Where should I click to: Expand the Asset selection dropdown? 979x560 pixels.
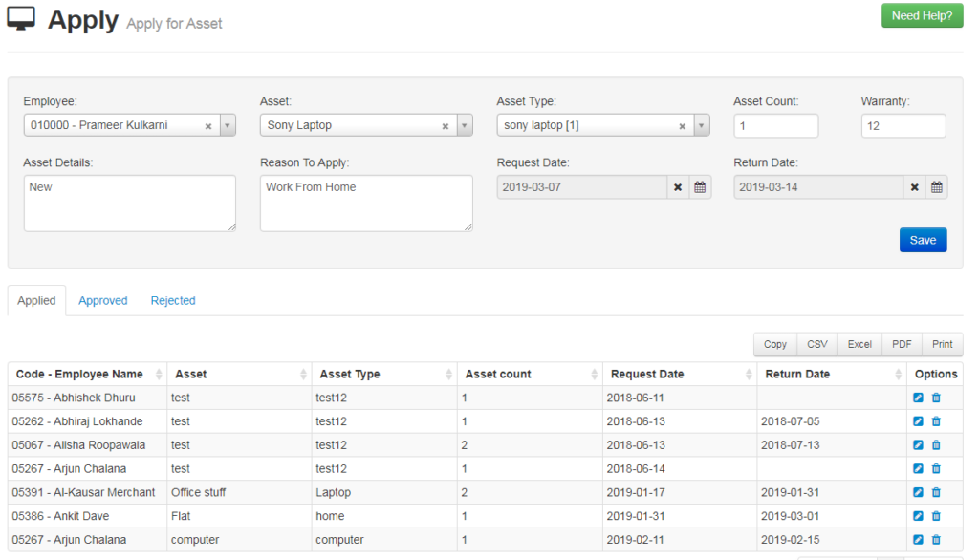[465, 125]
